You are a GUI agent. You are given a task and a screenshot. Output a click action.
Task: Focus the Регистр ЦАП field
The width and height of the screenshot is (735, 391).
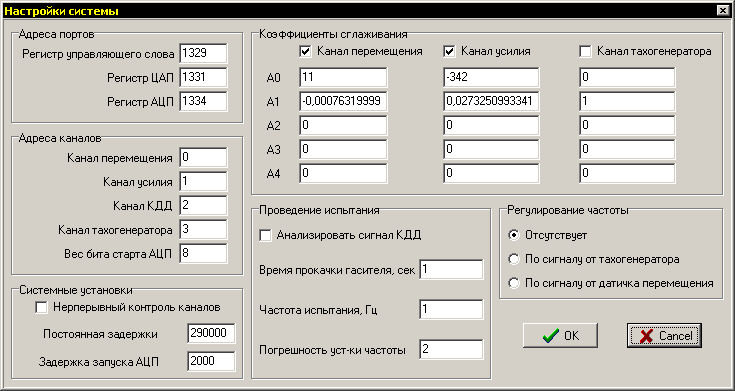[203, 77]
